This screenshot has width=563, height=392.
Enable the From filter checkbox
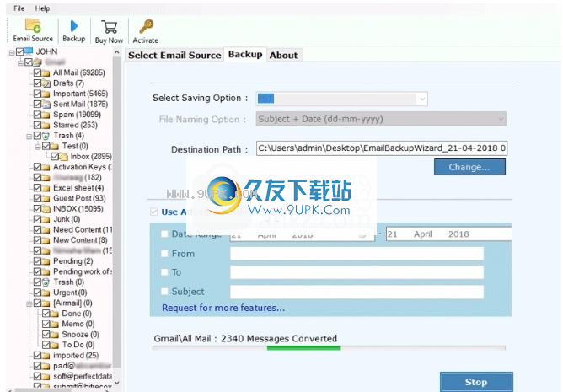click(164, 254)
